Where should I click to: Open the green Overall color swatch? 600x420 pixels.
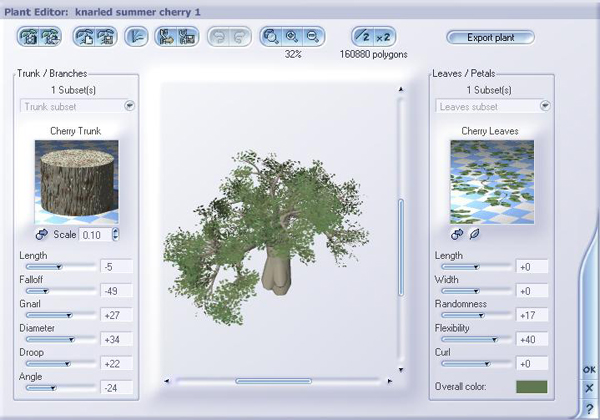[x=532, y=387]
